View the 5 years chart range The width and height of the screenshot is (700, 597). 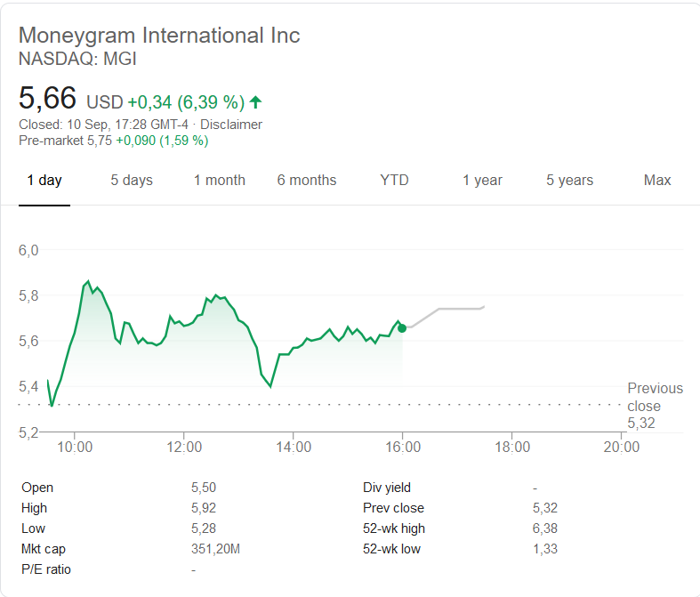pos(569,181)
